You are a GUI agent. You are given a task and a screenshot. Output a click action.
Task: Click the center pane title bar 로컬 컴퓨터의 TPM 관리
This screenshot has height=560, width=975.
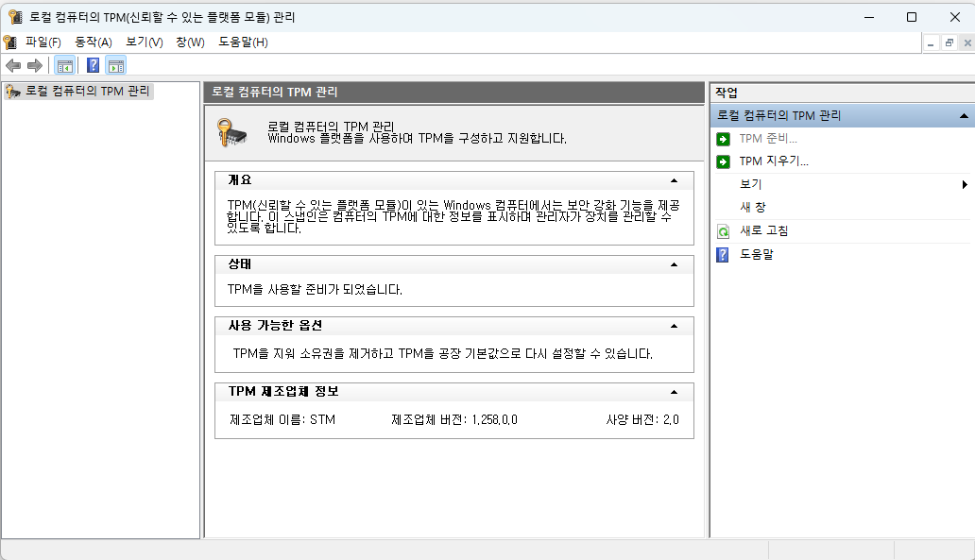(x=453, y=92)
